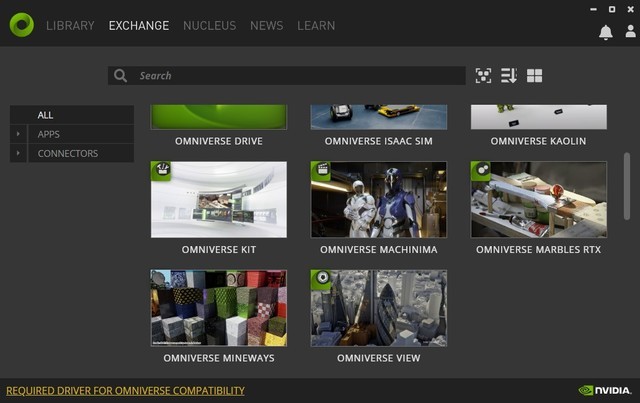Viewport: 640px width, 403px height.
Task: Open the Omniverse Drive thumbnail
Action: 219,117
